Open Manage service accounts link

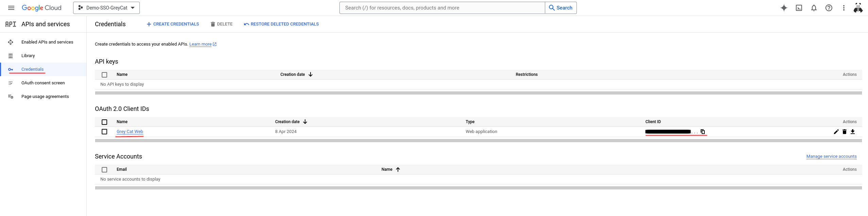832,156
